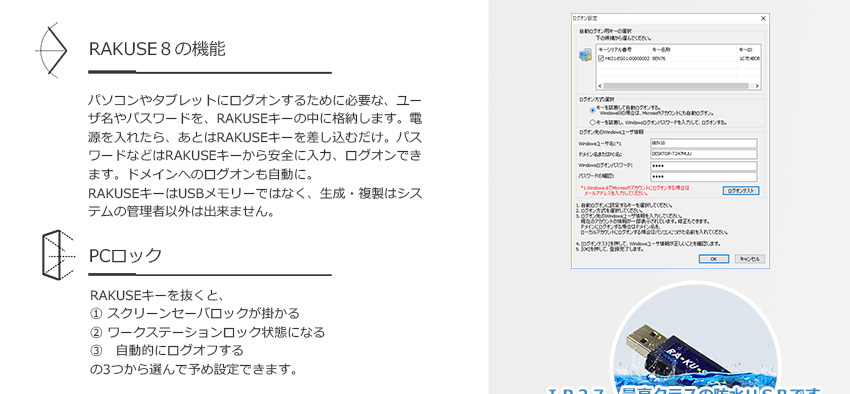Viewport: 850px width, 394px height.
Task: Click the Windowsログオンパスワード field
Action: (704, 166)
